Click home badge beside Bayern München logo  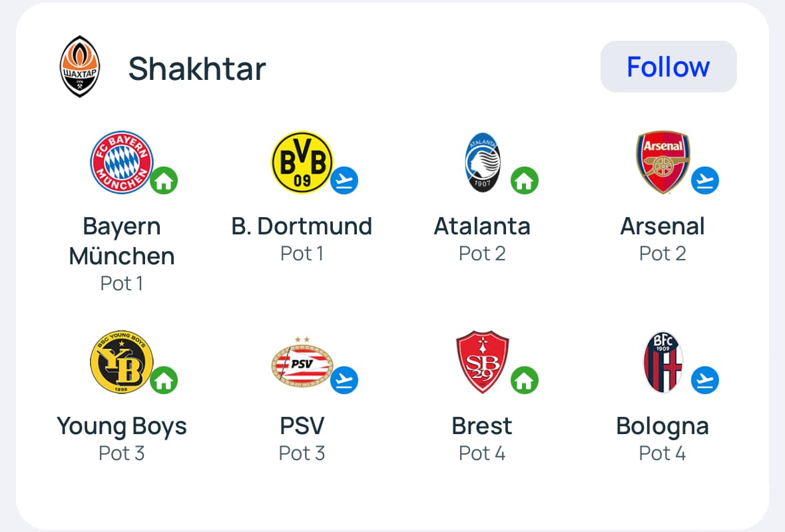coord(164,180)
